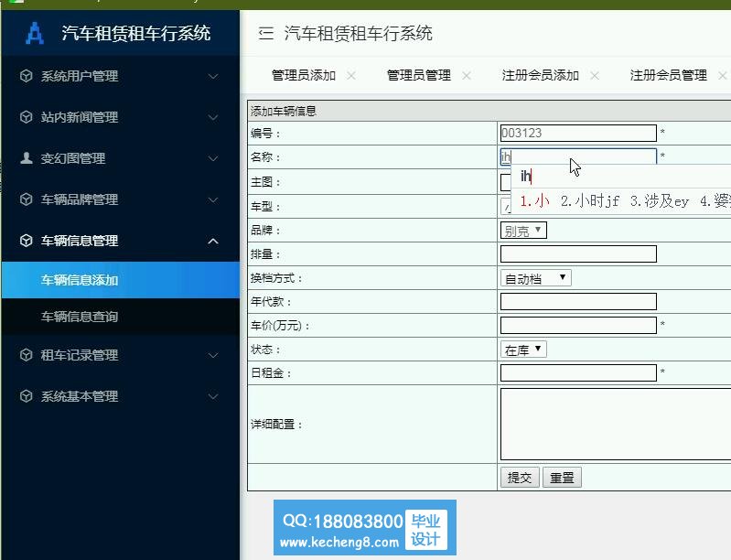Switch to 注册会员管理 tab
The height and width of the screenshot is (560, 731).
point(669,76)
